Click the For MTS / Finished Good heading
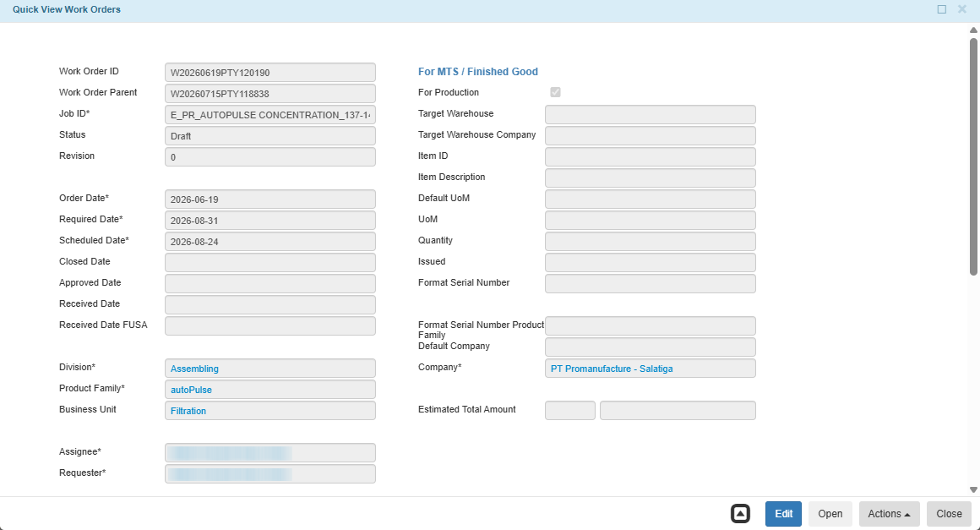This screenshot has height=530, width=980. point(478,72)
